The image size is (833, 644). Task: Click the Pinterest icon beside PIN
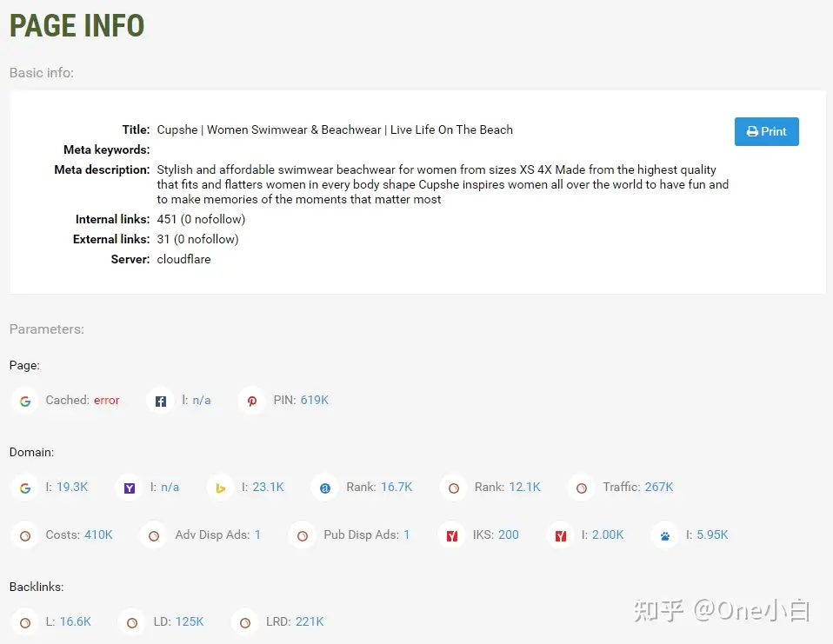(252, 401)
